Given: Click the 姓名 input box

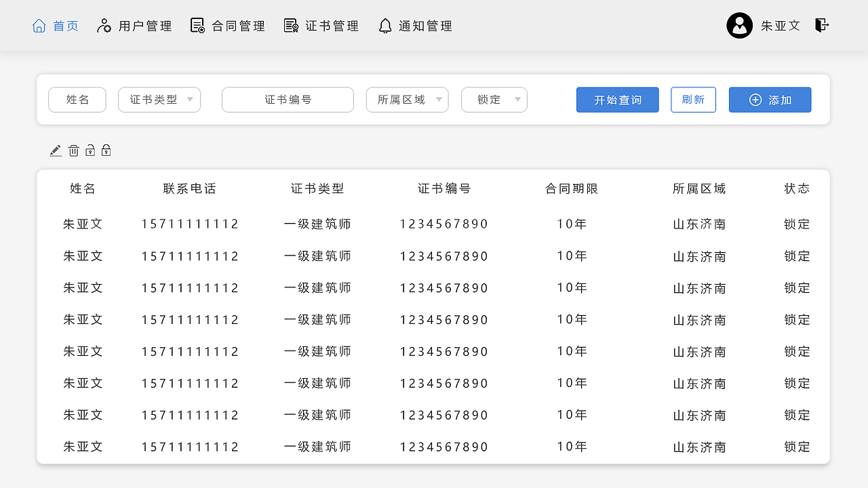Looking at the screenshot, I should tap(77, 100).
